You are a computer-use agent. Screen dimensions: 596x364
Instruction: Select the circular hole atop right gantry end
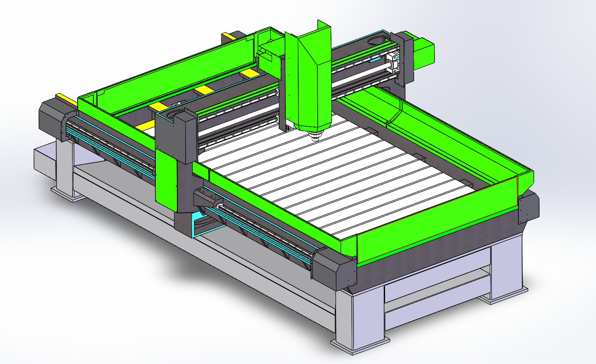pyautogui.click(x=378, y=39)
